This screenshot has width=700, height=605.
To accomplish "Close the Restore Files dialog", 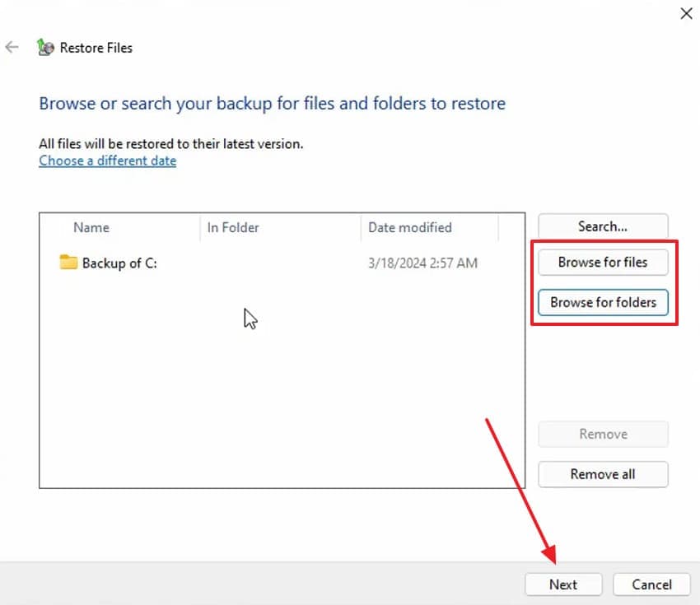I will point(686,13).
